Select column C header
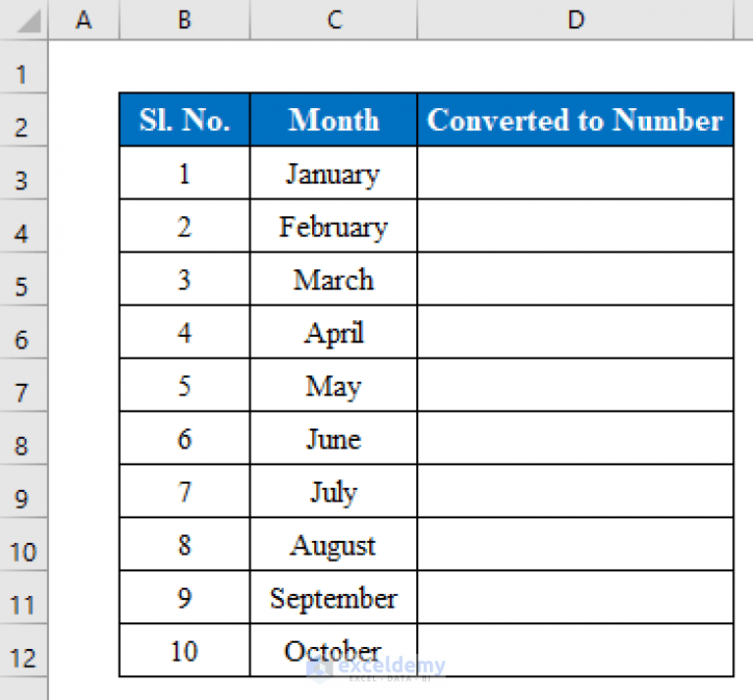Screen dimensions: 753x700 pyautogui.click(x=334, y=20)
